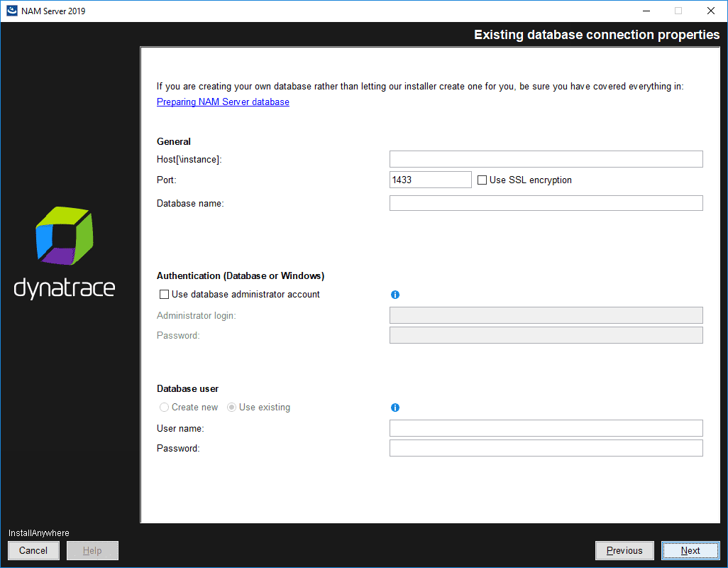Check Use database administrator account
The width and height of the screenshot is (728, 568).
[x=164, y=295]
